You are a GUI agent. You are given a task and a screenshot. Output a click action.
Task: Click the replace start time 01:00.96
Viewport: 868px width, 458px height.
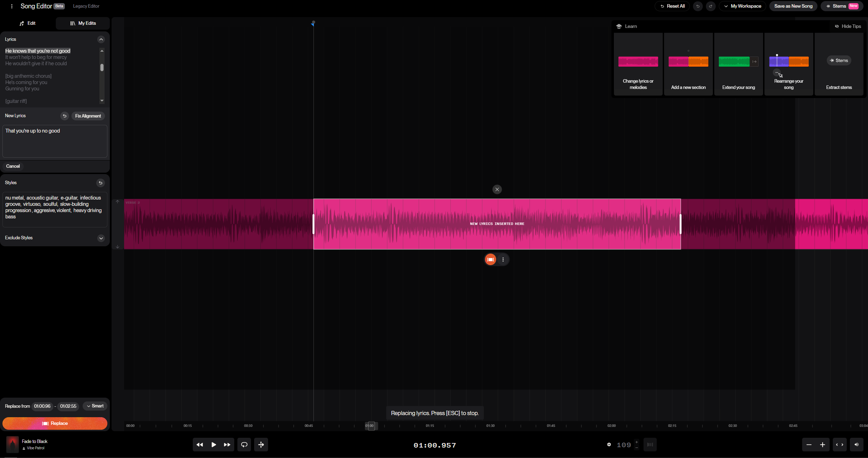42,406
